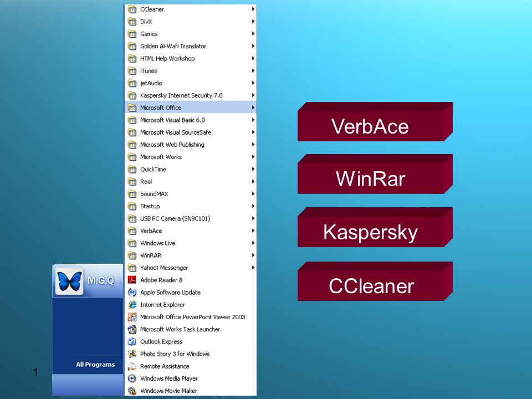Screen dimensions: 532x399
Task: Select Internet Explorer text label
Action: [x=162, y=305]
